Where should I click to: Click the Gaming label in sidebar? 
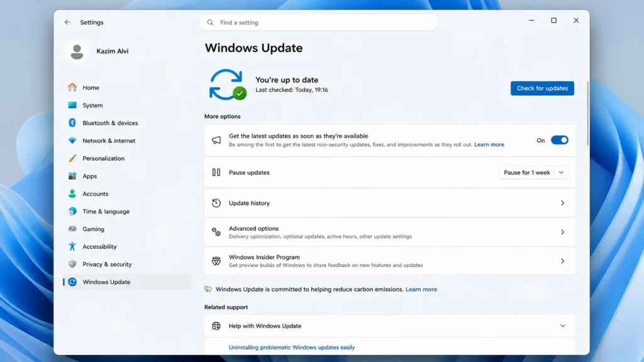pos(93,229)
